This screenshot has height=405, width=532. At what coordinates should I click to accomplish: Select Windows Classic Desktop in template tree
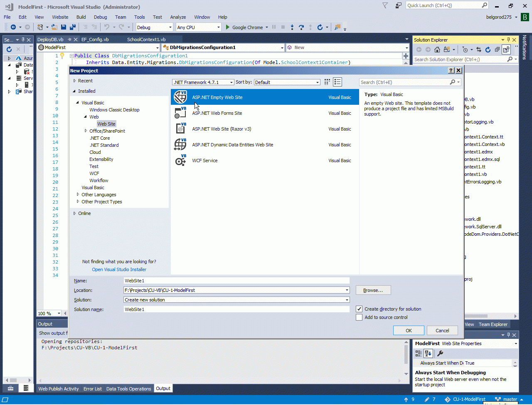point(114,110)
